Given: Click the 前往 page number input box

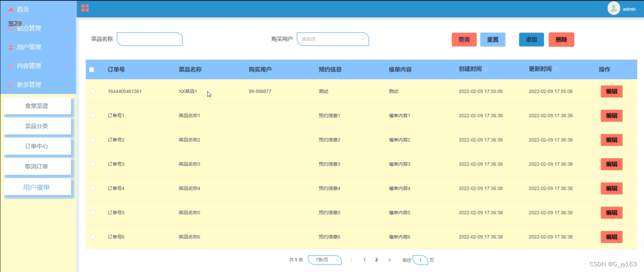Looking at the screenshot, I should click(x=421, y=260).
